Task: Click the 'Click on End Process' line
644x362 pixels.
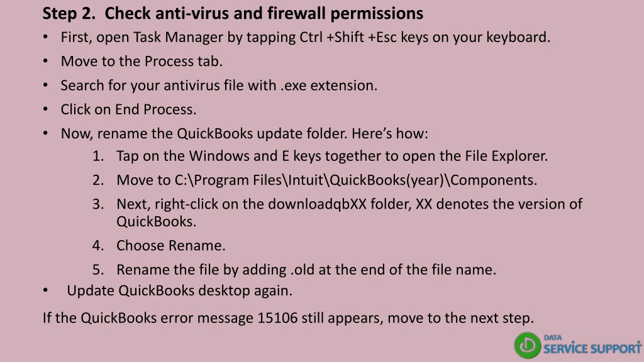Action: pyautogui.click(x=128, y=109)
